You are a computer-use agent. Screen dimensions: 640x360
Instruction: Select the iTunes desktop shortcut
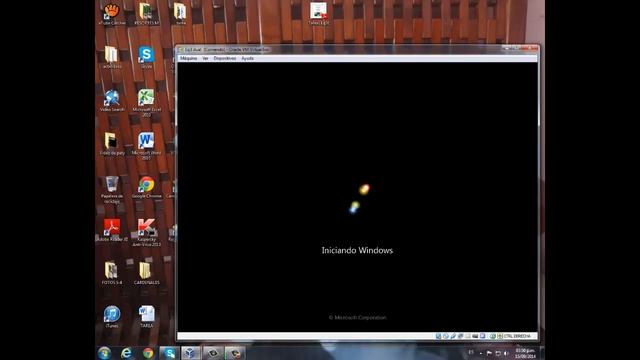pyautogui.click(x=112, y=317)
